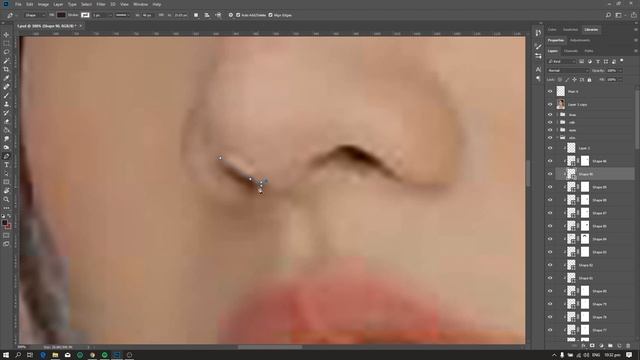The width and height of the screenshot is (640, 360).
Task: Toggle Auto Add/Delete checkbox
Action: point(238,15)
